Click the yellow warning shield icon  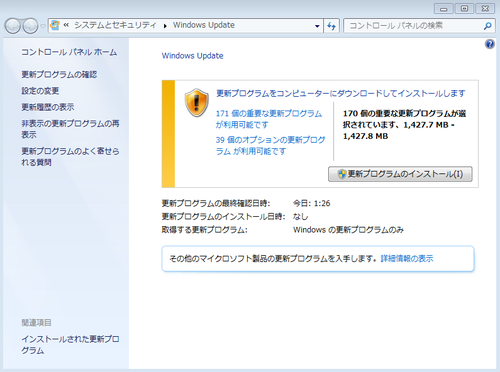tap(197, 103)
